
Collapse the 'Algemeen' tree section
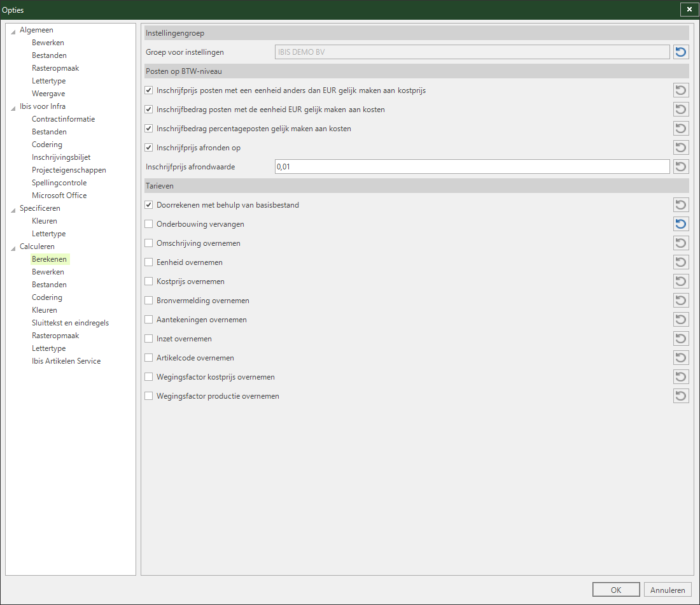click(x=13, y=31)
